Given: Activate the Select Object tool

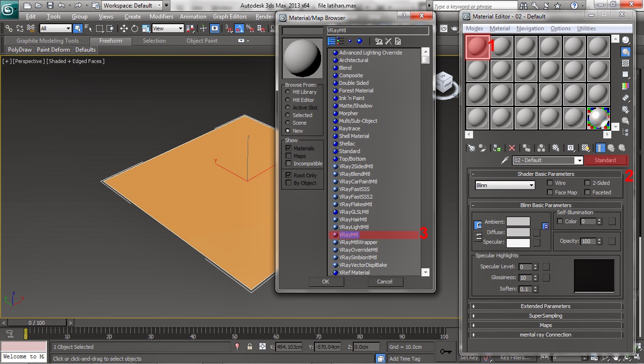Looking at the screenshot, I should click(x=78, y=28).
